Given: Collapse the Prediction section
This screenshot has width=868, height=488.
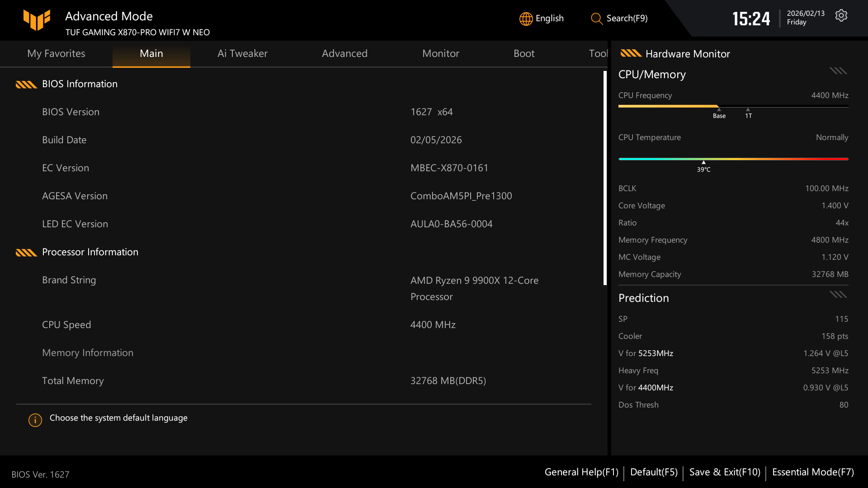Looking at the screenshot, I should 838,294.
